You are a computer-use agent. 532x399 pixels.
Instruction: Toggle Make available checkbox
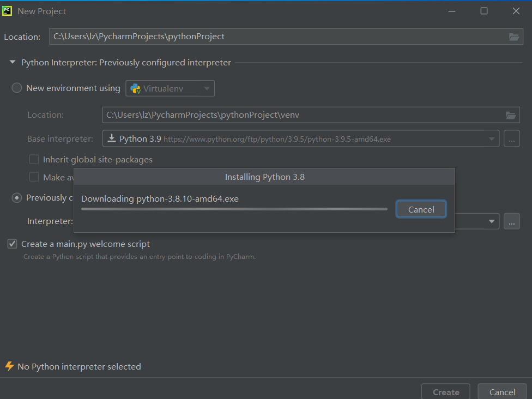pos(34,177)
